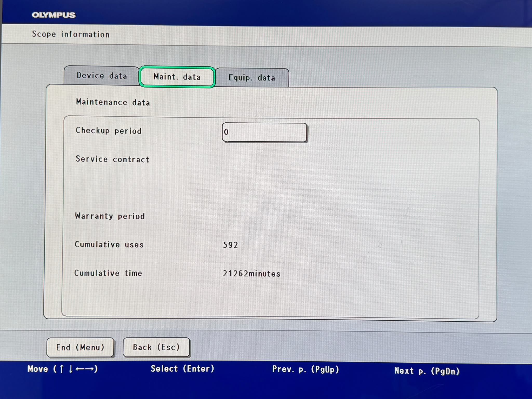Image resolution: width=532 pixels, height=399 pixels.
Task: Select the Maint. data tab
Action: click(177, 77)
